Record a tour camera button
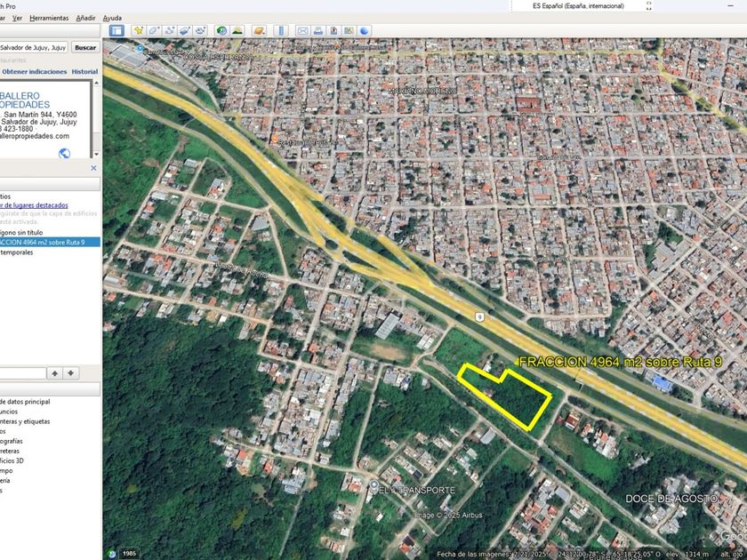This screenshot has width=747, height=560. click(x=201, y=31)
